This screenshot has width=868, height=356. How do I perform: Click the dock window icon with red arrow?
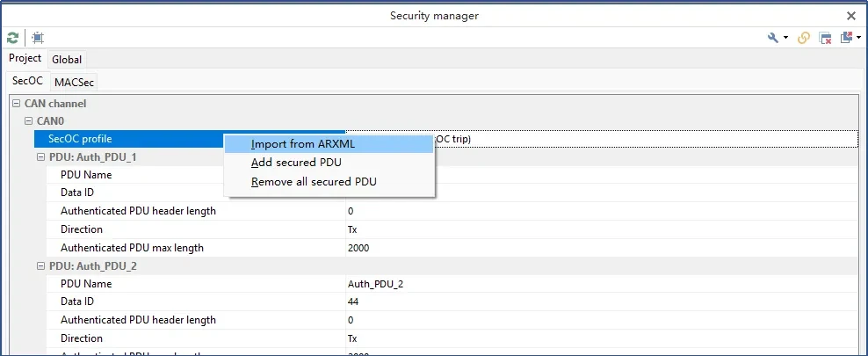coord(846,38)
